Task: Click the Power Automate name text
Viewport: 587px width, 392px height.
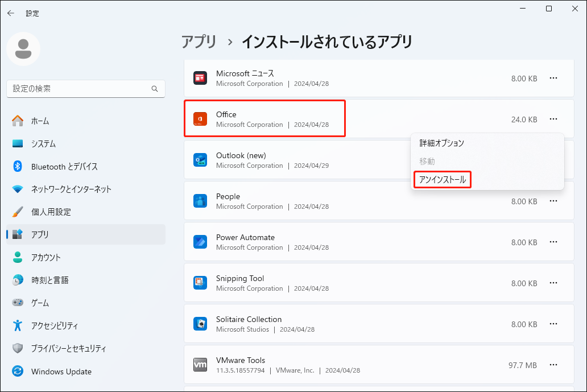Action: (x=245, y=237)
